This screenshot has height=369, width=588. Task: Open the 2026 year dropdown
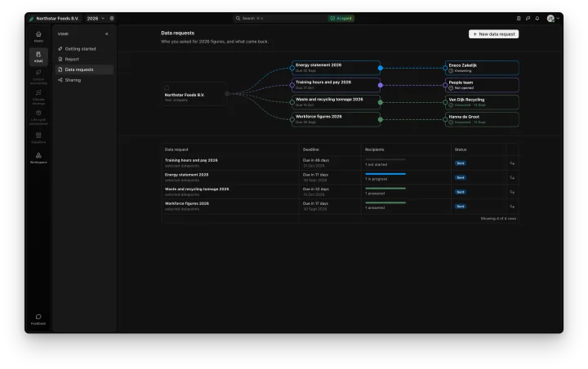[x=96, y=18]
